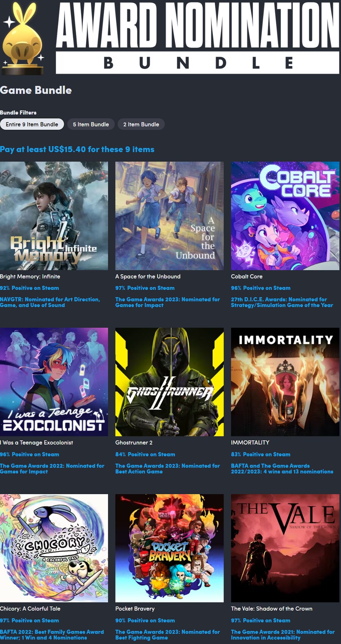Open I Was a Teenage Exocolonist artwork
This screenshot has width=341, height=644.
pos(54,382)
